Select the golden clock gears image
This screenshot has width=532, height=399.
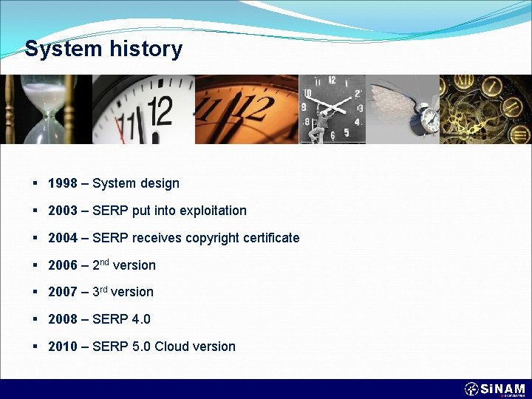click(486, 109)
